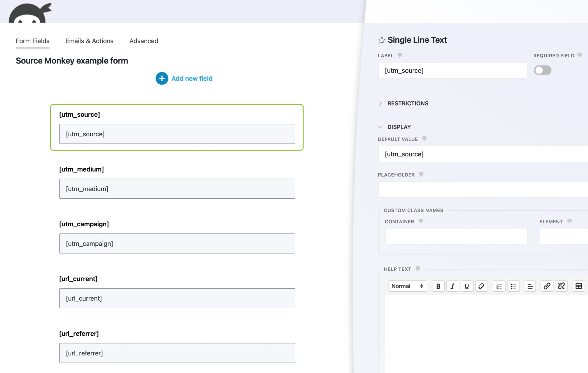588x373 pixels.
Task: Insert a link in help text editor
Action: [547, 286]
